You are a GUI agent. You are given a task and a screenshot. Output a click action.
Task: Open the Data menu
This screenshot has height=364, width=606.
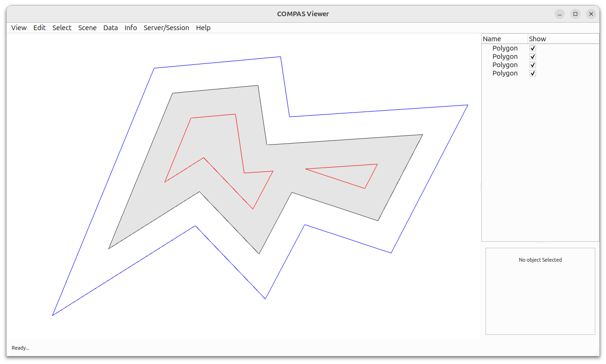point(110,28)
